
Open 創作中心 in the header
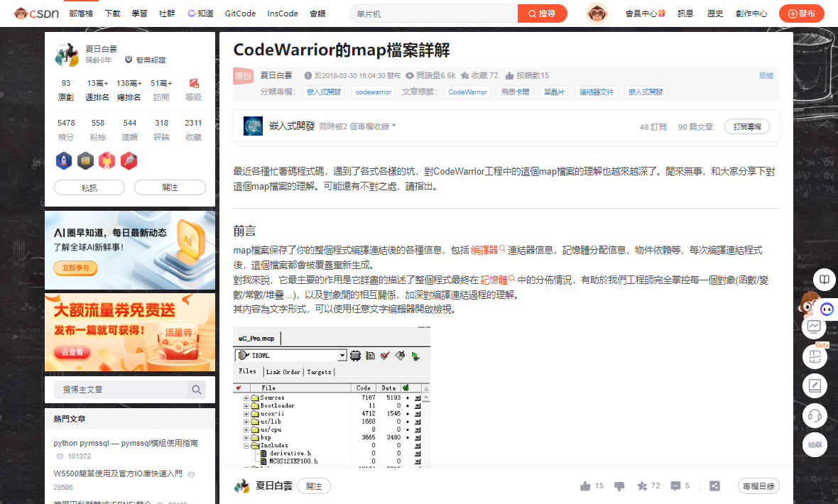(751, 13)
